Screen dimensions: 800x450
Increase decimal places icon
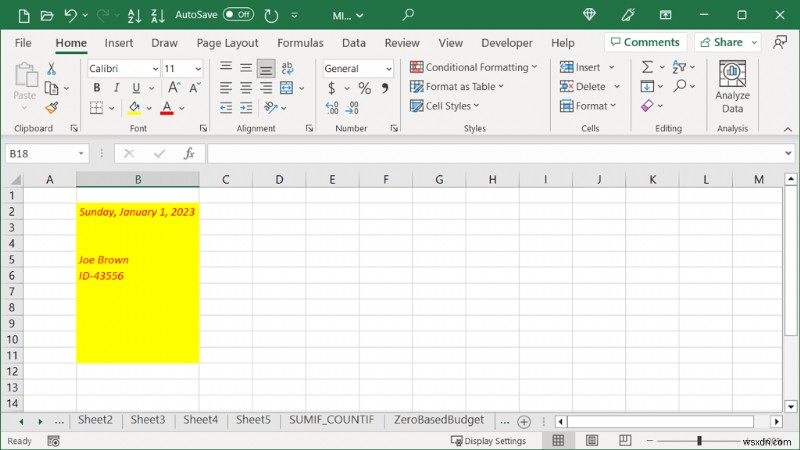pyautogui.click(x=332, y=108)
